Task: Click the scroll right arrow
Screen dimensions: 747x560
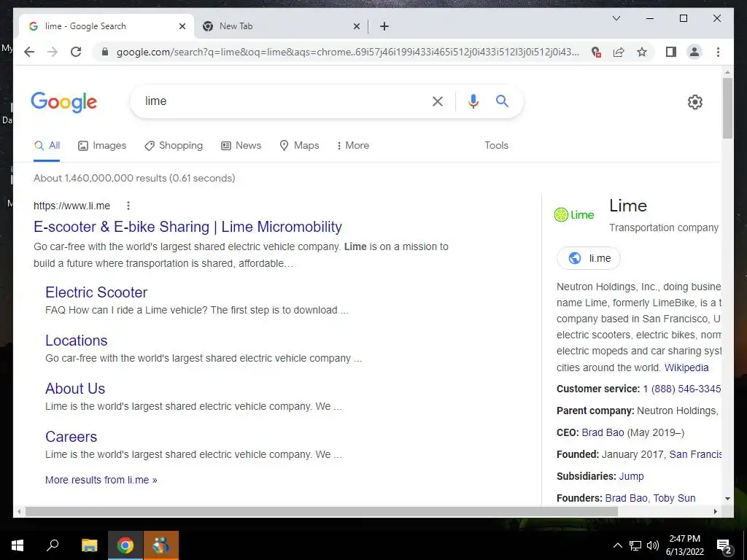Action: point(715,512)
